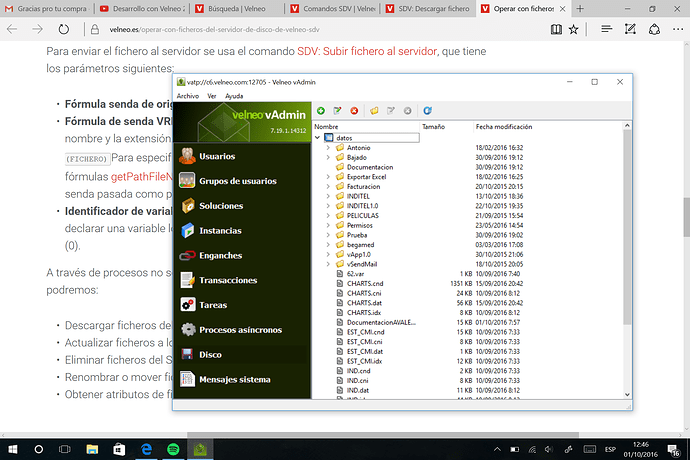Expand the Antonio folder arrow
The image size is (690, 460).
pos(328,148)
